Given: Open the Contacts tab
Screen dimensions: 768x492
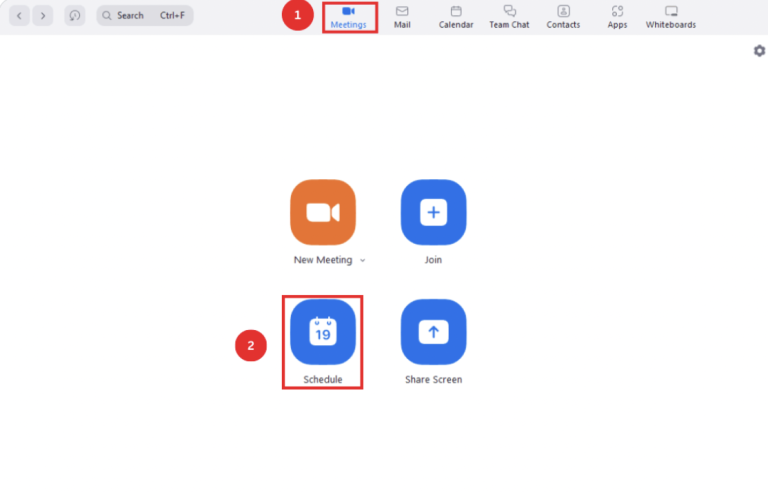Looking at the screenshot, I should coord(563,18).
